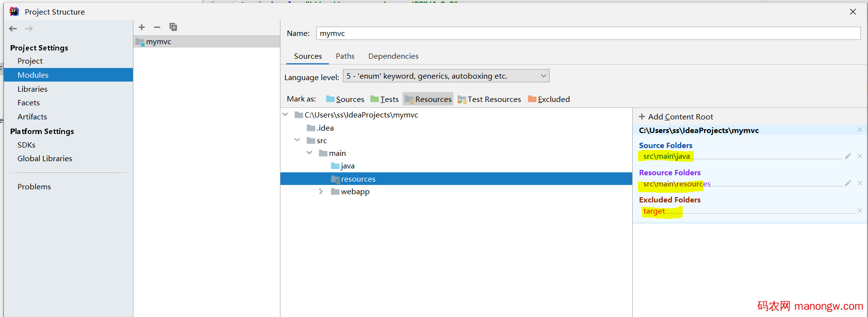Mark as Tests folder

pyautogui.click(x=384, y=99)
